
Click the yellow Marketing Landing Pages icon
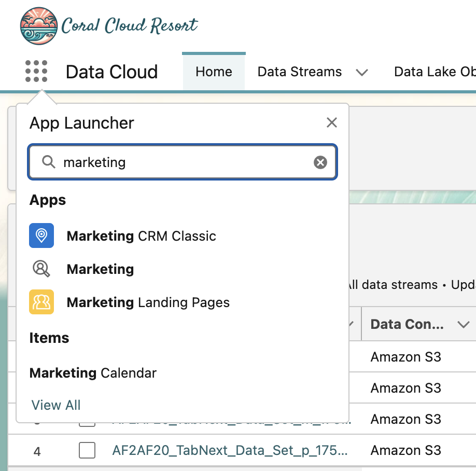tap(41, 302)
